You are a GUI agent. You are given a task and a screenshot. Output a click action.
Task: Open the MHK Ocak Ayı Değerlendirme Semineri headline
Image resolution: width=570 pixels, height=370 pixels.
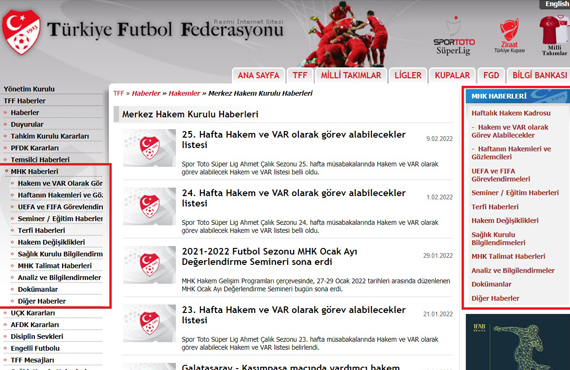click(x=269, y=257)
